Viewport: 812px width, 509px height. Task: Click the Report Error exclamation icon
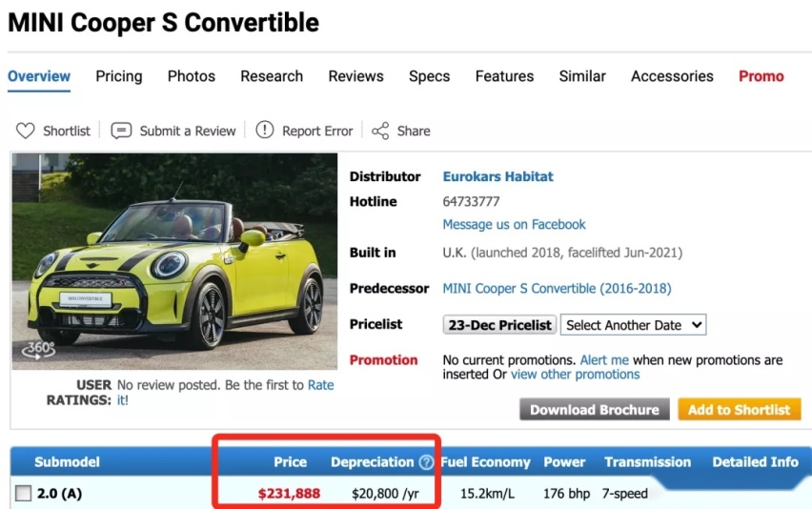point(265,130)
